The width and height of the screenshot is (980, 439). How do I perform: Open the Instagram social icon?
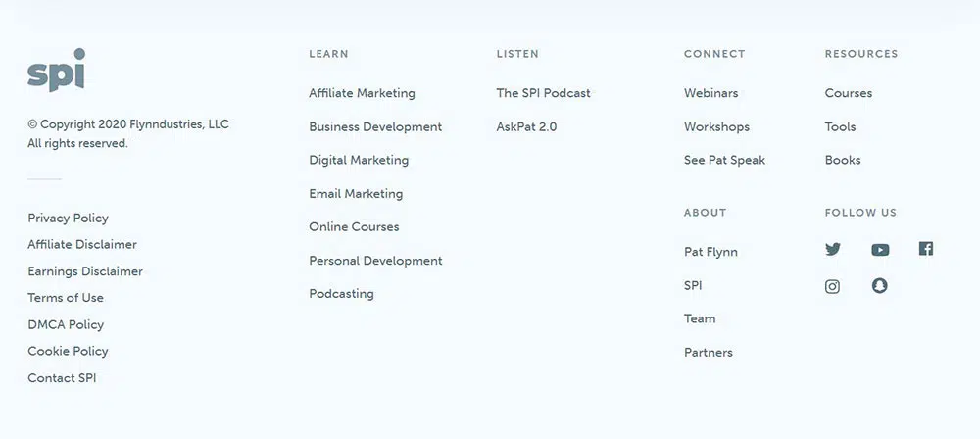[x=832, y=287]
